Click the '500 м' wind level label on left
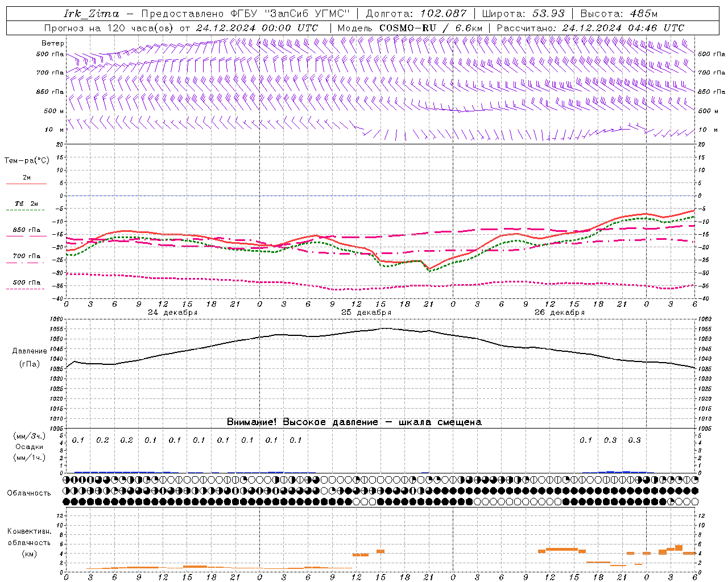Viewport: 728px width, 582px height. 54,111
